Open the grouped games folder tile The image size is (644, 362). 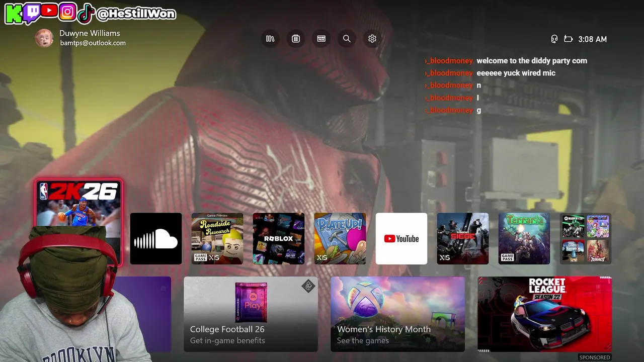click(x=586, y=238)
